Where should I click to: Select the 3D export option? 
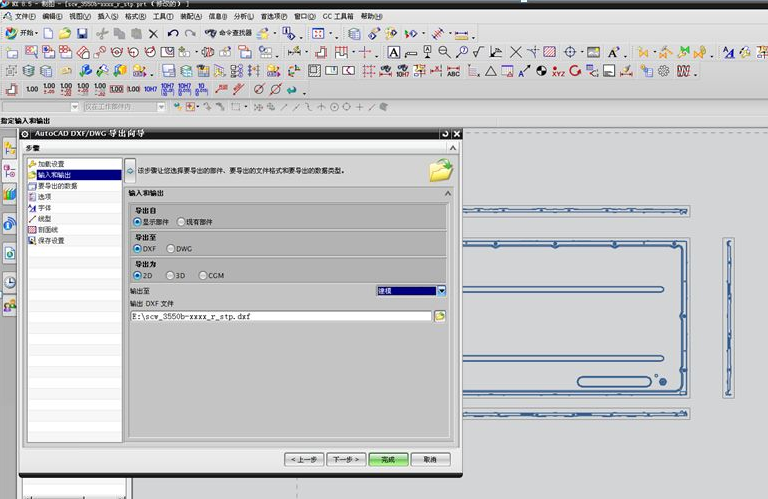point(171,275)
